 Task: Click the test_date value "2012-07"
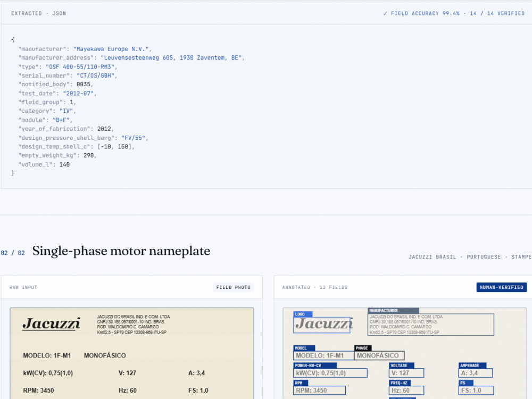pos(78,93)
